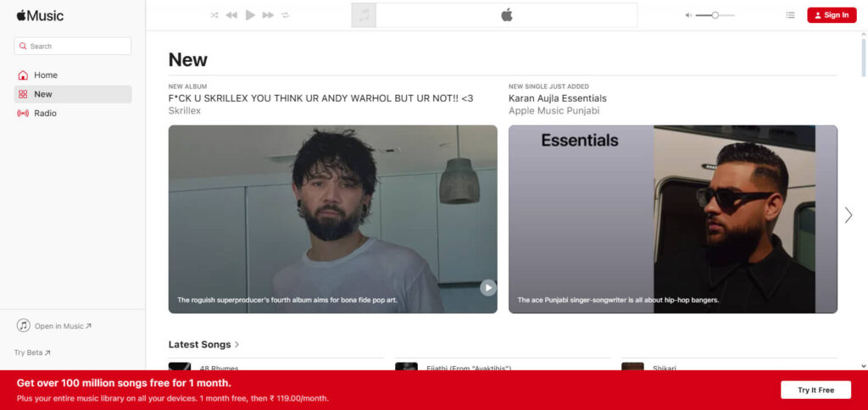Screen dimensions: 868x410
Task: Open Skrillex artist link
Action: (x=184, y=111)
